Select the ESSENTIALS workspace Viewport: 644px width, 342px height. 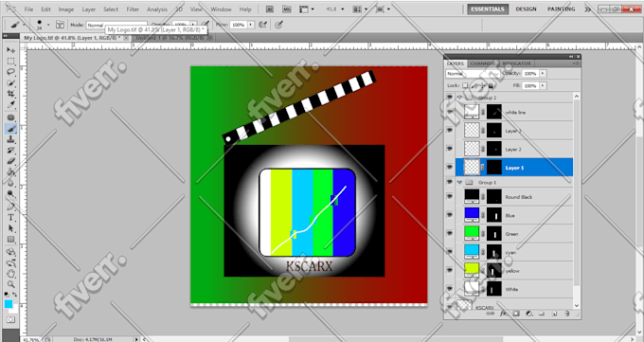(488, 9)
